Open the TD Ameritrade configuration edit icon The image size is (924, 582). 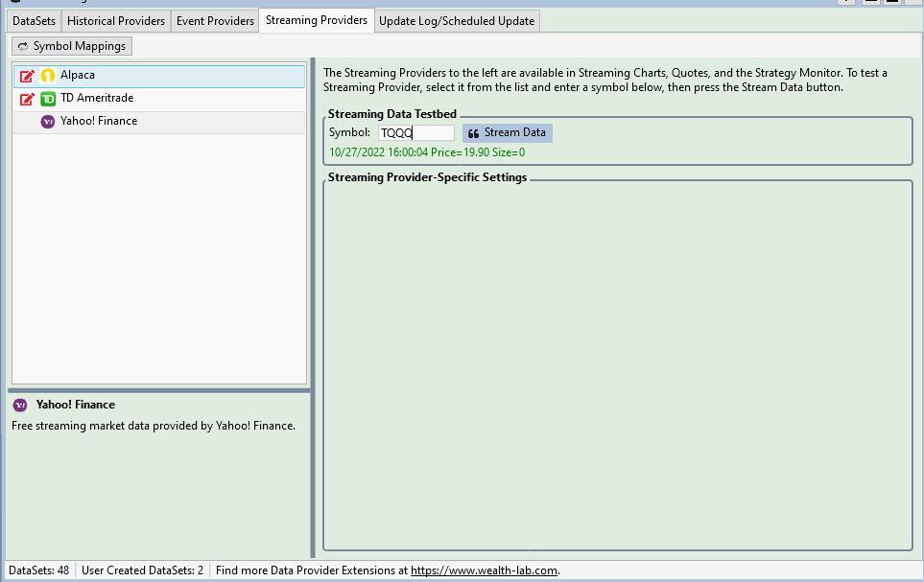[x=27, y=99]
